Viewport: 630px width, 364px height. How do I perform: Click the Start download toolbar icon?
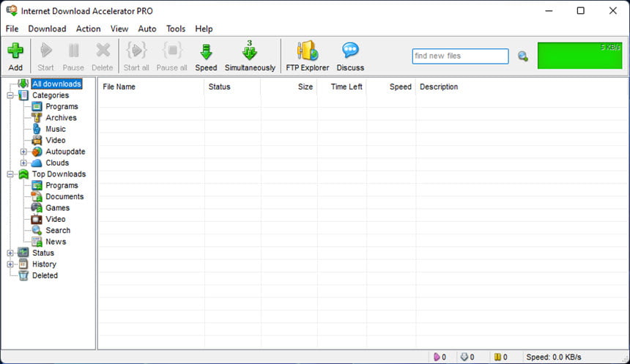(46, 51)
